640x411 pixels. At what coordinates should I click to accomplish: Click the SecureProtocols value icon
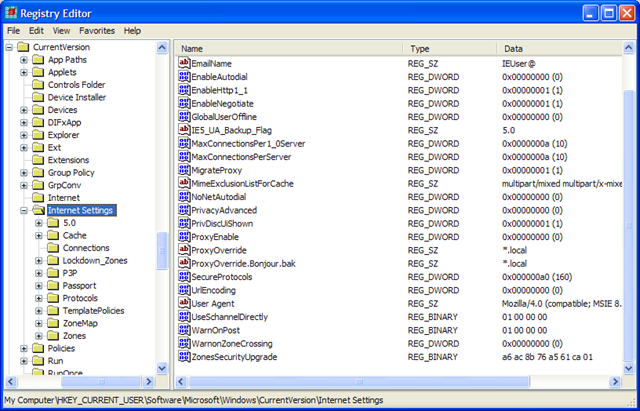(x=184, y=277)
